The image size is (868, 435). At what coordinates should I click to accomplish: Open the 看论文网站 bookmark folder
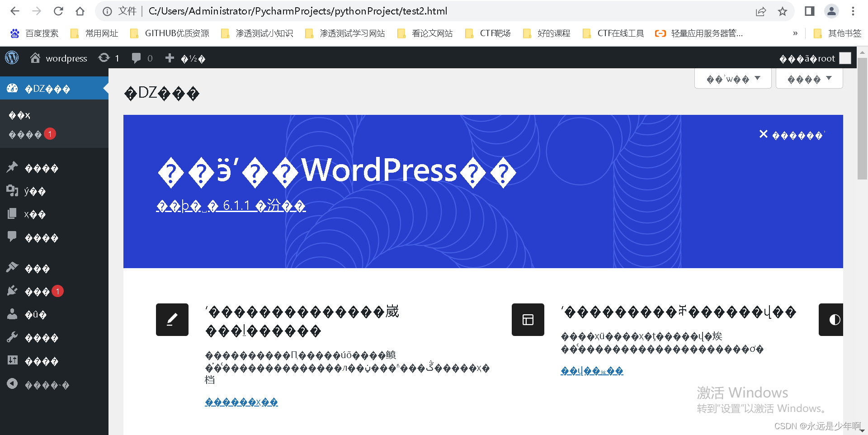coord(425,33)
